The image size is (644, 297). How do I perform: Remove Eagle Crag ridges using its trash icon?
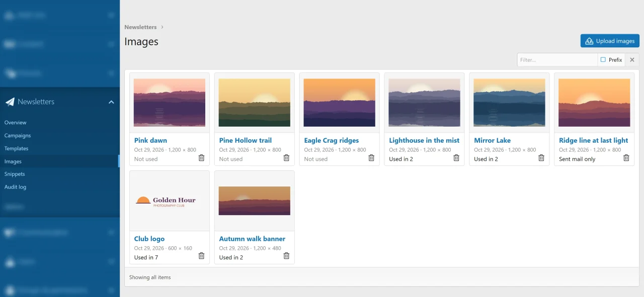click(371, 158)
